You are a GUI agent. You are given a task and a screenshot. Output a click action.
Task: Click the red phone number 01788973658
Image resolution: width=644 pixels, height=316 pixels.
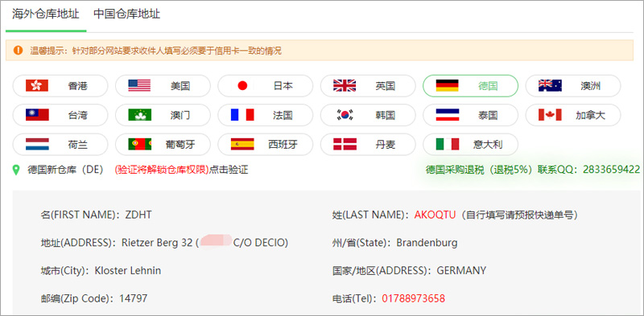coord(413,298)
